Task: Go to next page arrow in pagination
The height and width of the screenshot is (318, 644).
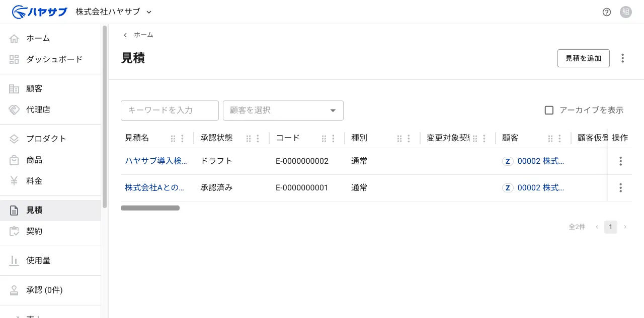Action: pyautogui.click(x=625, y=227)
